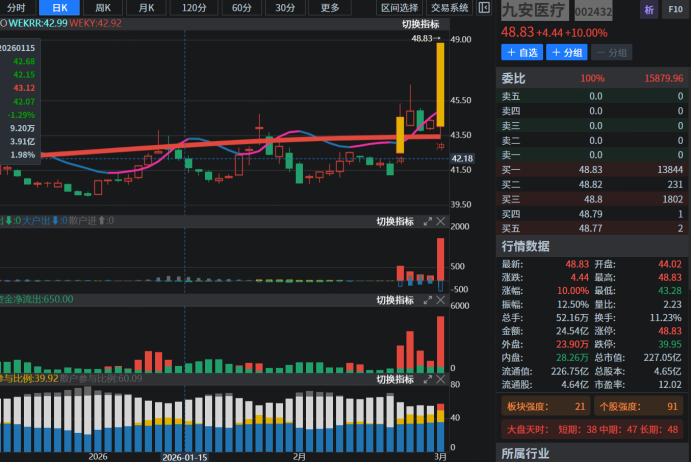Close the participation ratio indicator panel
This screenshot has width=692, height=462.
441,379
